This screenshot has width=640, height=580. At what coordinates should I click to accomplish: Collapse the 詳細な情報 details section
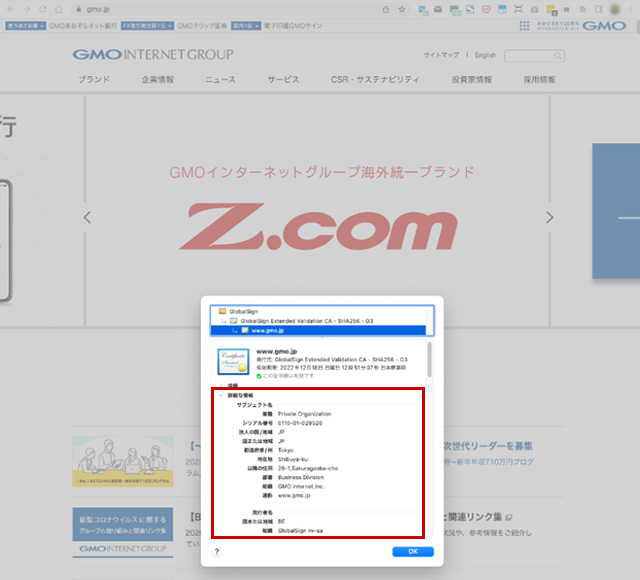click(x=221, y=395)
